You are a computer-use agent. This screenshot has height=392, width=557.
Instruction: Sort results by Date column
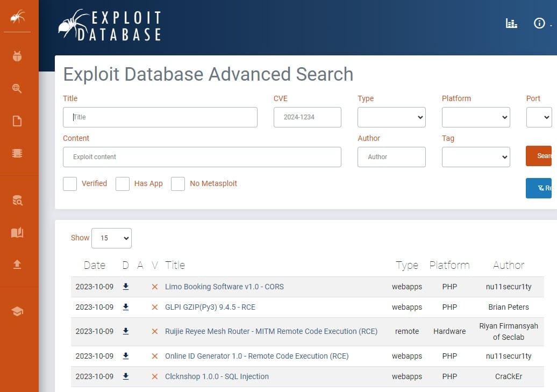click(95, 265)
